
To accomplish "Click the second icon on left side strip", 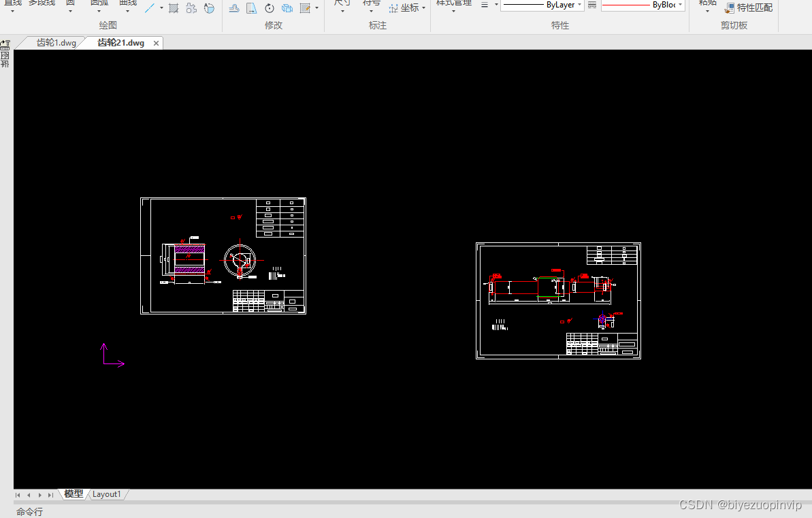I will pos(5,55).
